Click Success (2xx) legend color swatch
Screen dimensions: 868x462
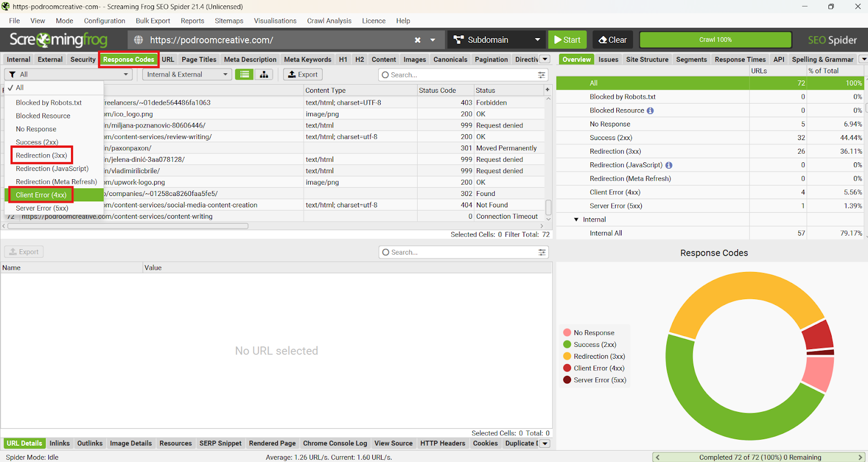coord(567,345)
